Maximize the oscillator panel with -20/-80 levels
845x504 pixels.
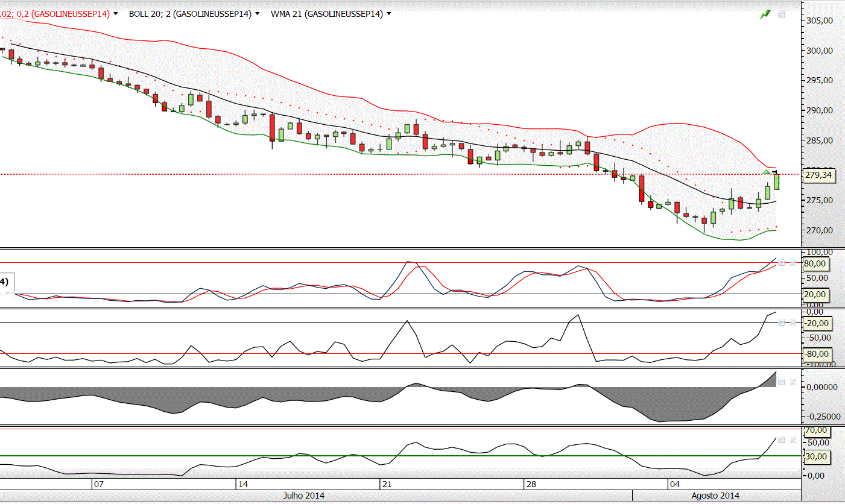[781, 323]
